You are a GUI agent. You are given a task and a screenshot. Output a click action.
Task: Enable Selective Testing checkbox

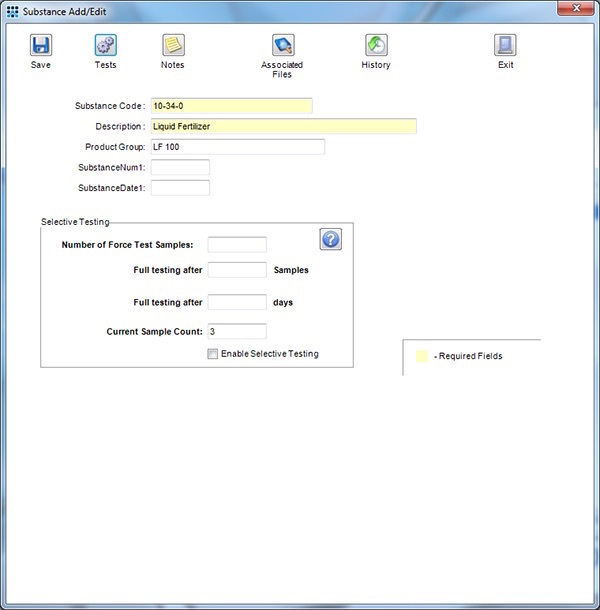tap(212, 354)
